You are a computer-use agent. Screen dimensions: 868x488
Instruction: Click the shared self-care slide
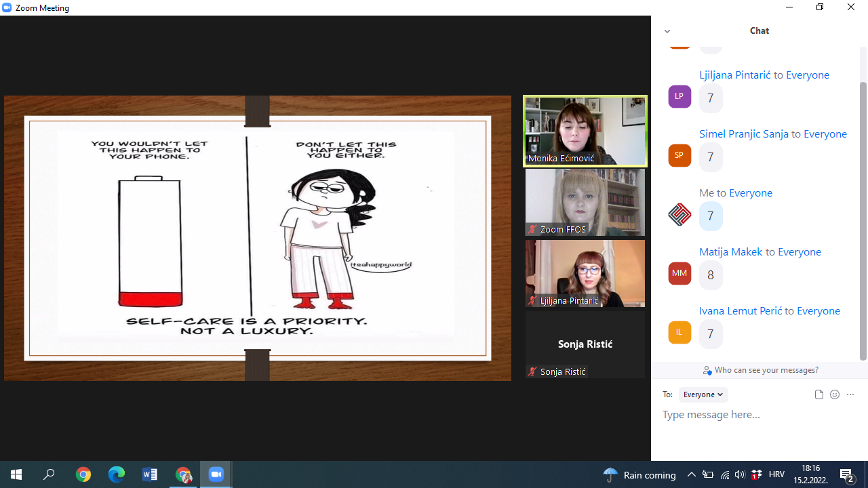(x=258, y=238)
